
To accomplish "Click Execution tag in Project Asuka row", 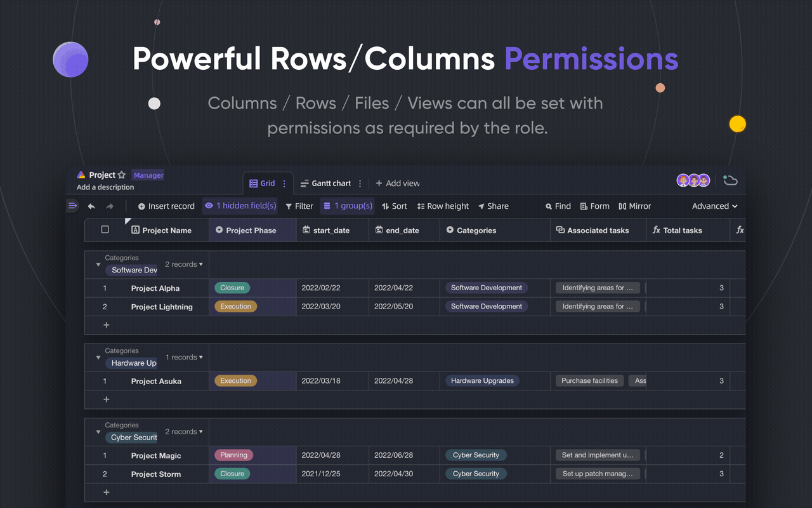I will coord(236,380).
